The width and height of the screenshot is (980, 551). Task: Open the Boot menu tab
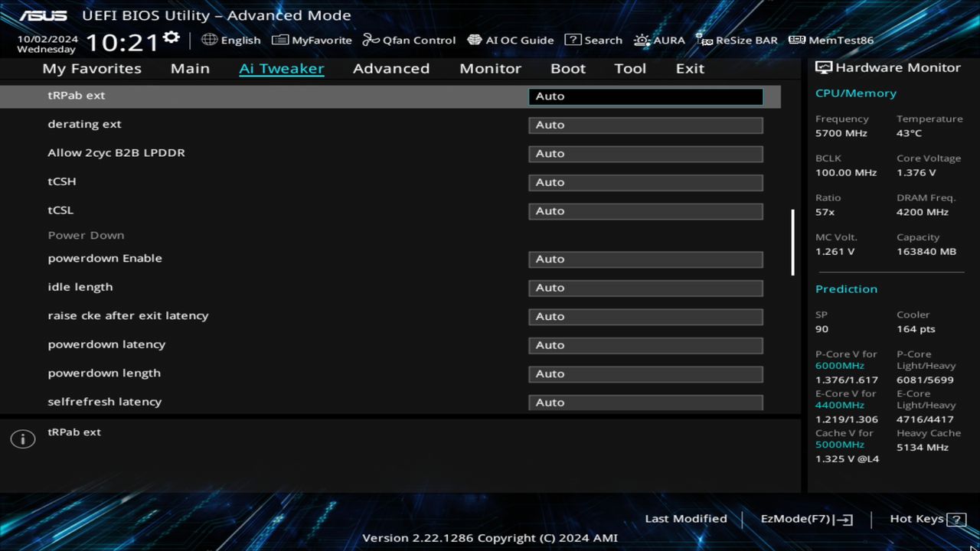pyautogui.click(x=568, y=68)
